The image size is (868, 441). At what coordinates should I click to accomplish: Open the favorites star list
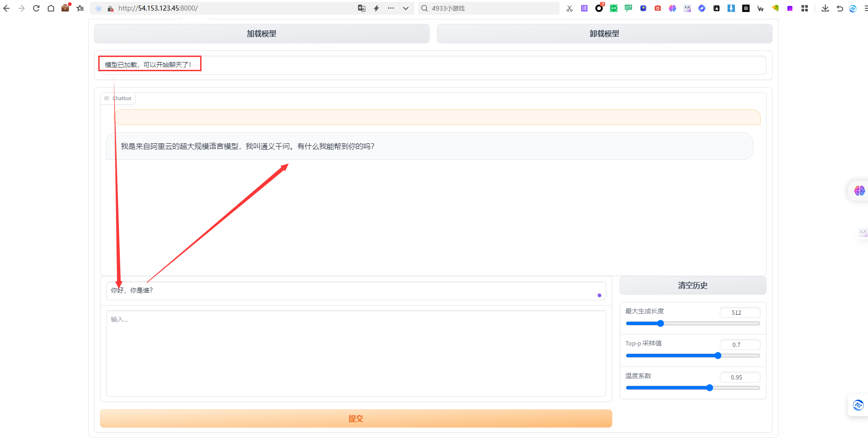click(x=80, y=8)
